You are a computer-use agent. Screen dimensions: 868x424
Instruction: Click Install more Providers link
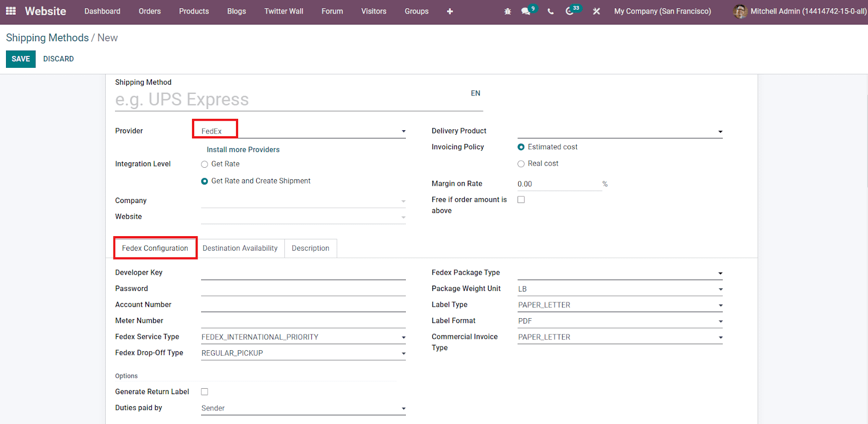tap(243, 150)
